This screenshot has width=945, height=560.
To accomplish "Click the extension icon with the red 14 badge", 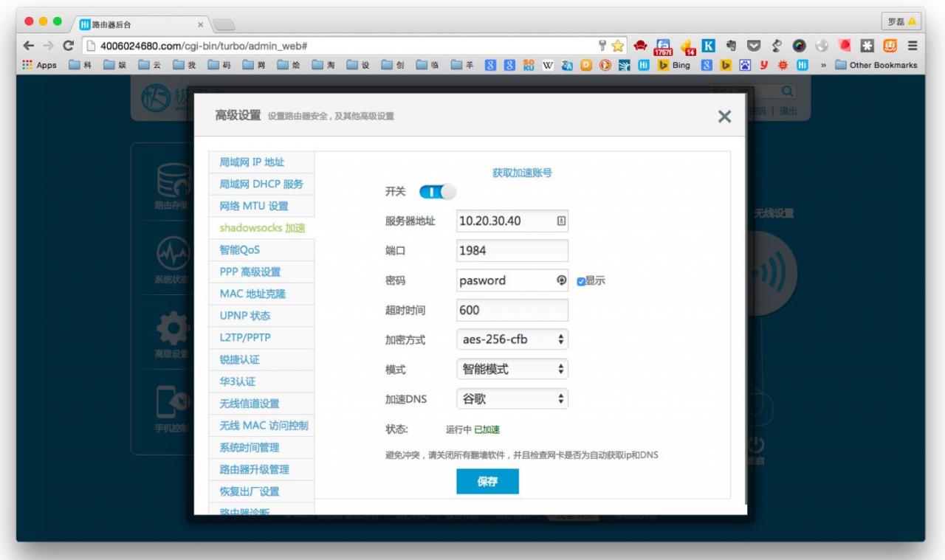I will click(688, 47).
